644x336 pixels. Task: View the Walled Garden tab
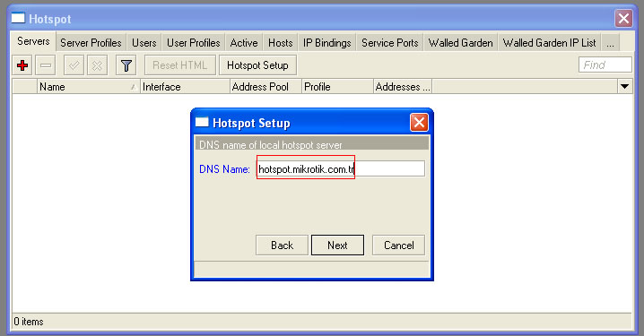click(x=460, y=43)
